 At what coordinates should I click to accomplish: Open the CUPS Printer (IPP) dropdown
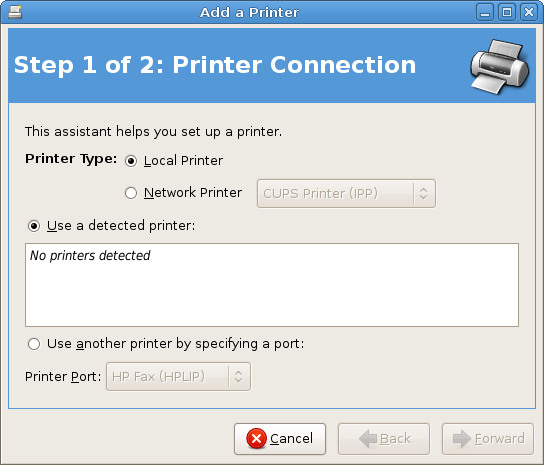click(346, 194)
